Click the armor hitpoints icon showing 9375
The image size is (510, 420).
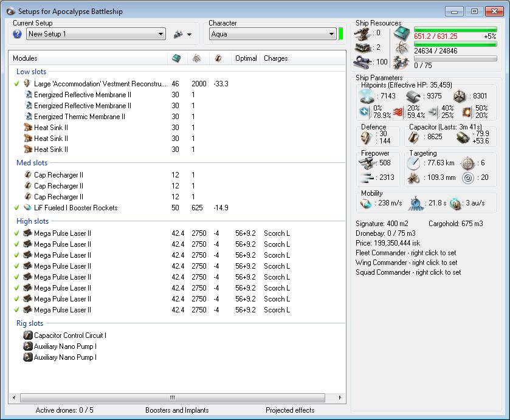413,96
